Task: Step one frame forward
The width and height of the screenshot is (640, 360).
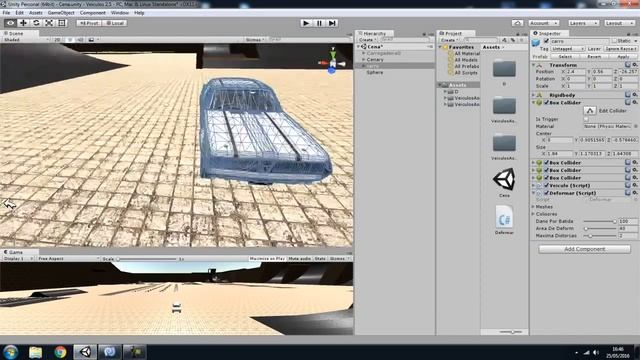Action: pyautogui.click(x=332, y=23)
